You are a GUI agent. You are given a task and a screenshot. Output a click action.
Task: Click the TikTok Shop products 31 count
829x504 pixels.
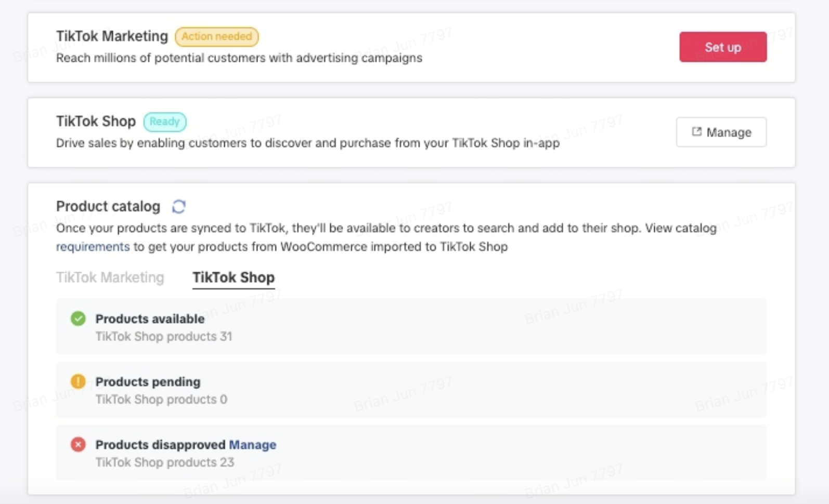point(164,337)
